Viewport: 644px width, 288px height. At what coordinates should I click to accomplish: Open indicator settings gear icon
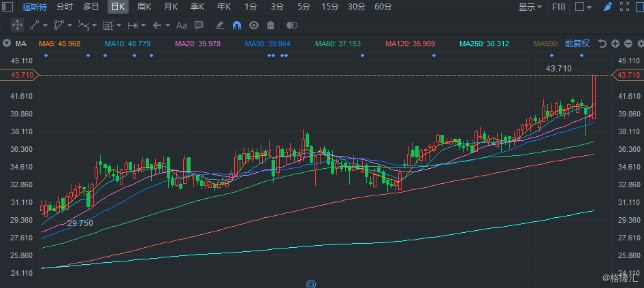[641, 44]
